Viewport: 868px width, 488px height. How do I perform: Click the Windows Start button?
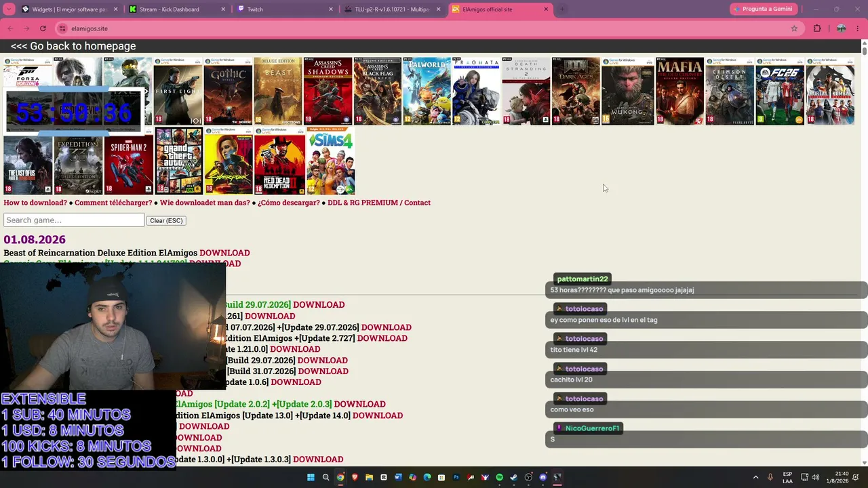pyautogui.click(x=311, y=477)
